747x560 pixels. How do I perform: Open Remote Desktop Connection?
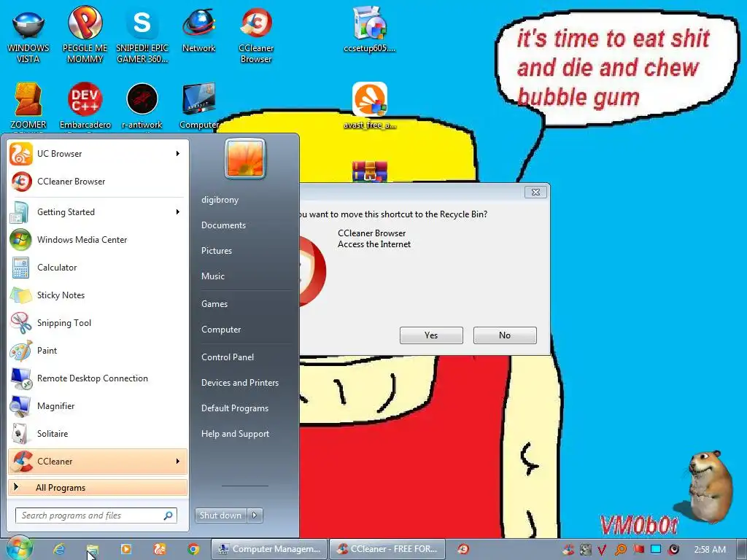click(x=98, y=378)
